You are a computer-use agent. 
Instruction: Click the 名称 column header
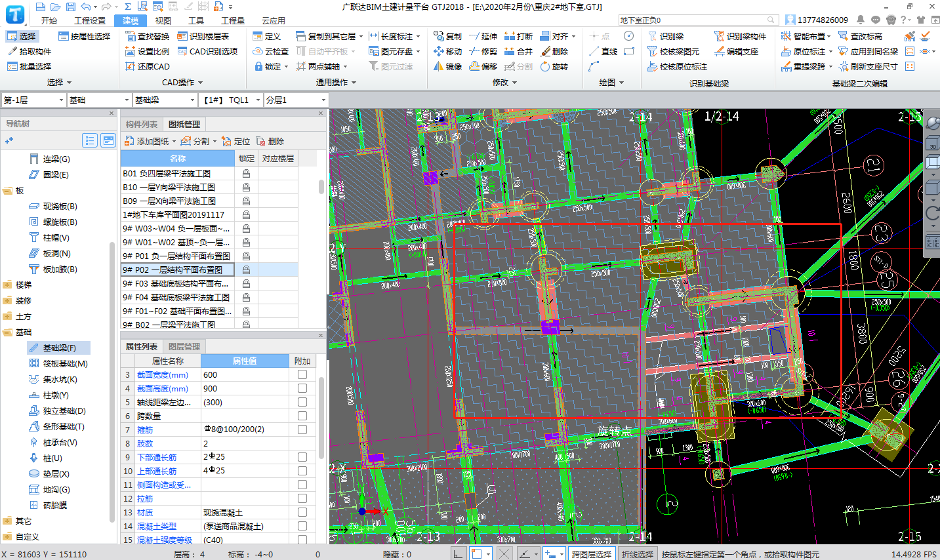pyautogui.click(x=178, y=158)
